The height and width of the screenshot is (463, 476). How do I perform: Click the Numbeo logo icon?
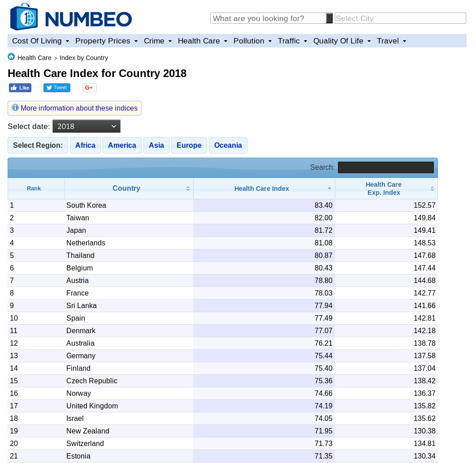pyautogui.click(x=24, y=17)
